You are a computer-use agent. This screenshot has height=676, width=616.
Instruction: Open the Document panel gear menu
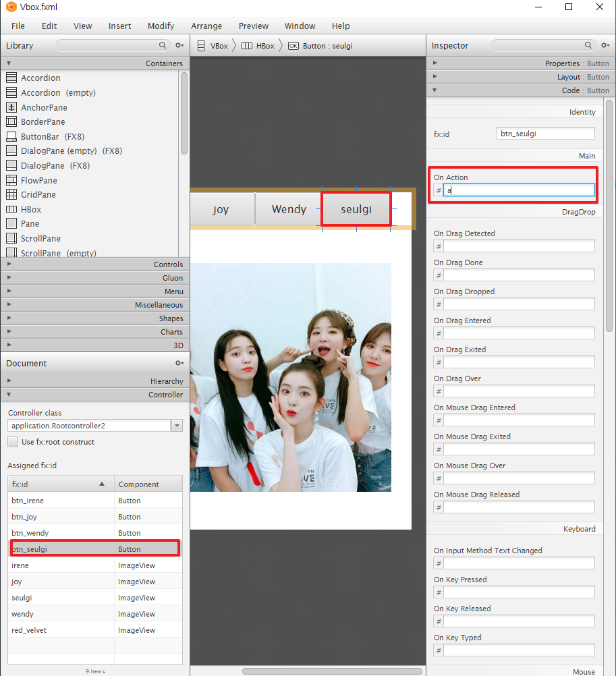179,363
